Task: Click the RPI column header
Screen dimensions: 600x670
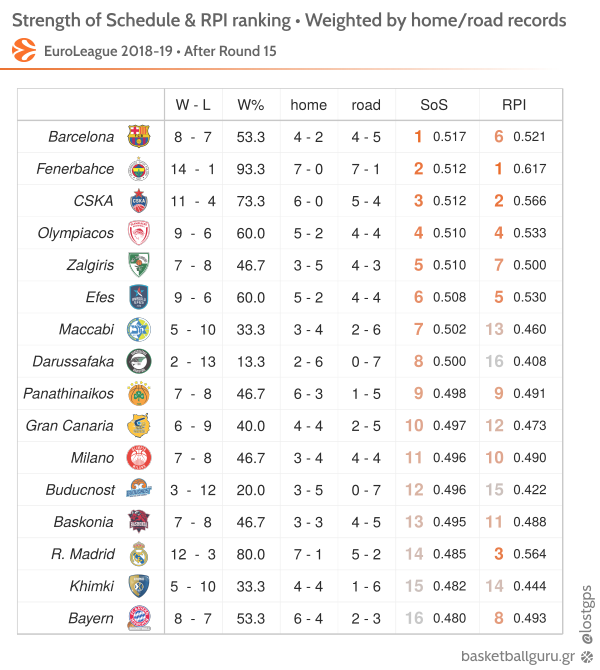Action: click(514, 105)
